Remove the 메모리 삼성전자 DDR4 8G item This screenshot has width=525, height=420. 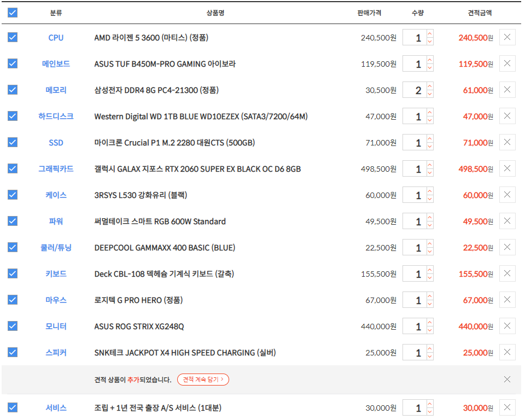point(507,90)
